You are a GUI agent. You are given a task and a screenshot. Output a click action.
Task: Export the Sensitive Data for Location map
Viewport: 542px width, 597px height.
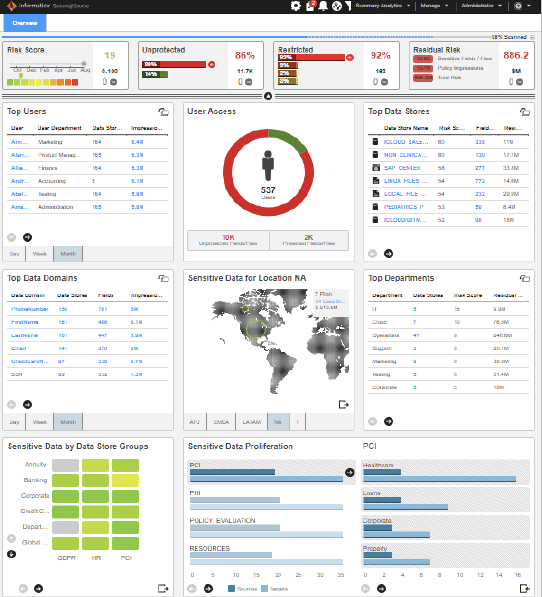tap(343, 404)
